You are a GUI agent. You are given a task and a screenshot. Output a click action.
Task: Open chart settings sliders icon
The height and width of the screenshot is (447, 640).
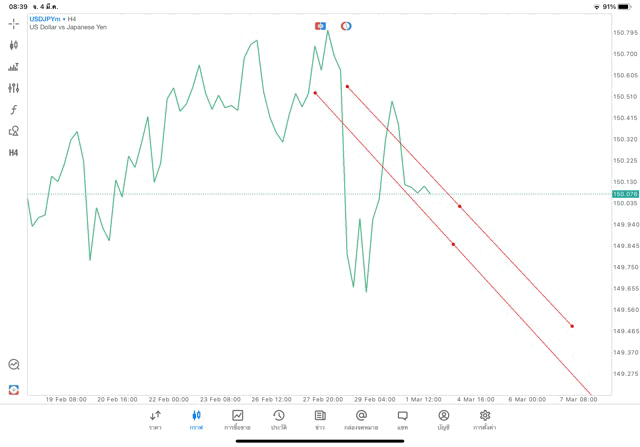pyautogui.click(x=14, y=88)
